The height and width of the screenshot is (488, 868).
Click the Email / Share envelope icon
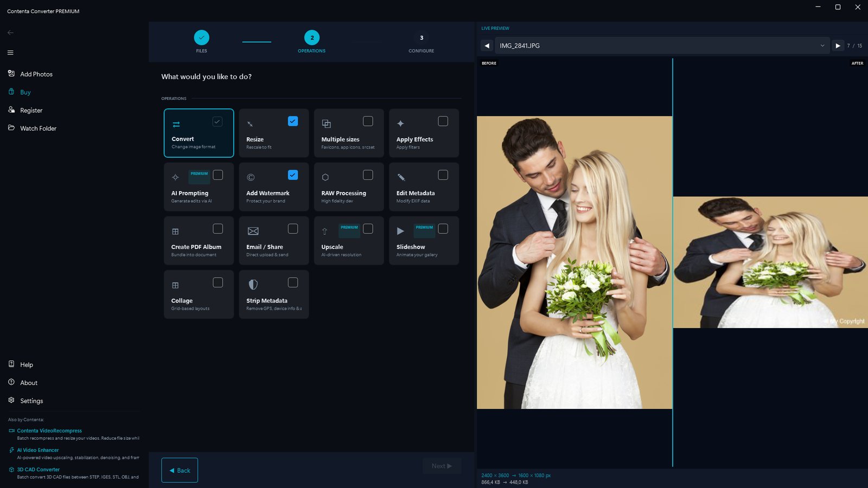point(253,231)
